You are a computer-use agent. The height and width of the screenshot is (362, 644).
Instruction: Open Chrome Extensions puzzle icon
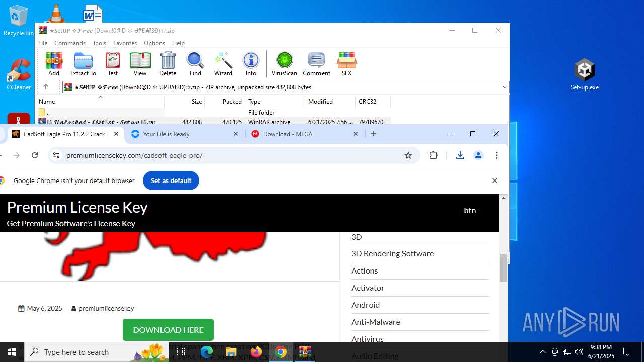point(434,155)
